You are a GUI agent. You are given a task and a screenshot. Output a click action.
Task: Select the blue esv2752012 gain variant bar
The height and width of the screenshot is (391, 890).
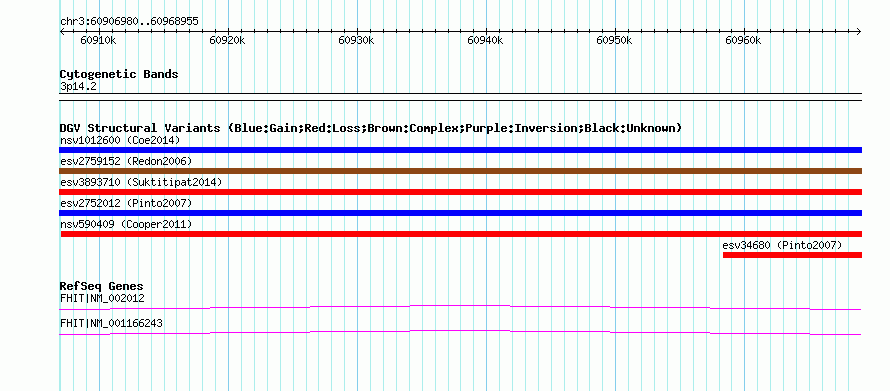[x=460, y=213]
